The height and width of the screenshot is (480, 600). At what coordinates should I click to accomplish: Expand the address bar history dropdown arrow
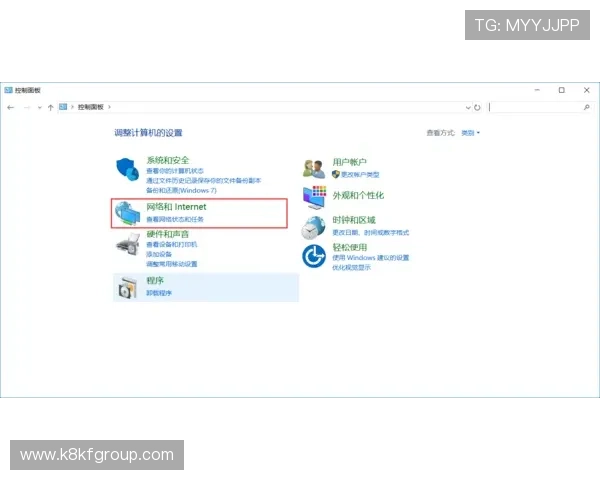pos(468,107)
